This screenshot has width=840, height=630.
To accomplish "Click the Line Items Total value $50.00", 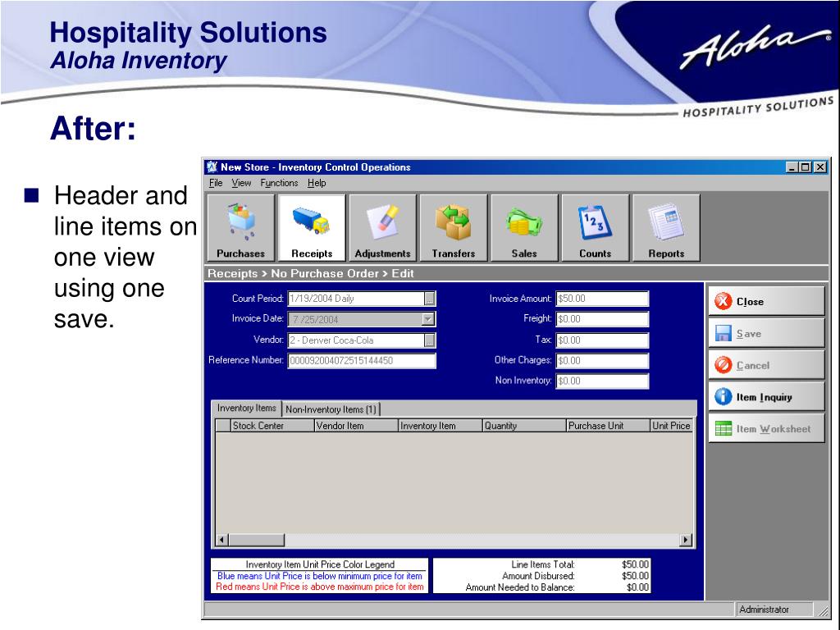I will (636, 564).
